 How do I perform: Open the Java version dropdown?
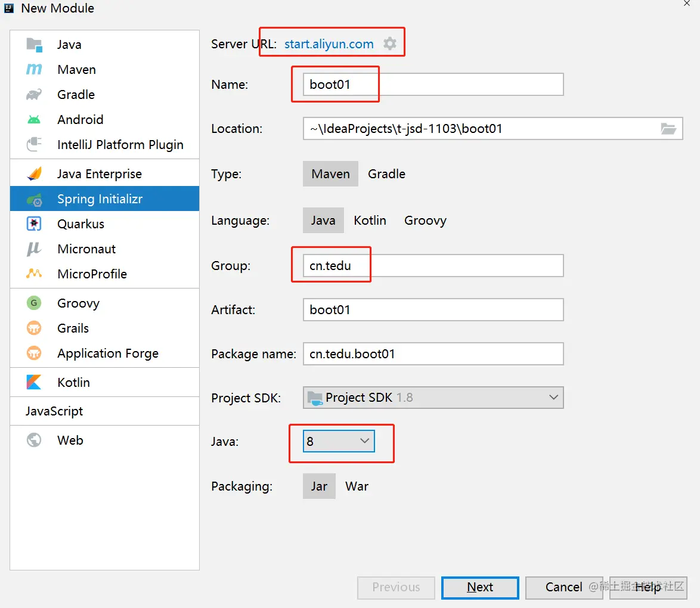coord(339,441)
